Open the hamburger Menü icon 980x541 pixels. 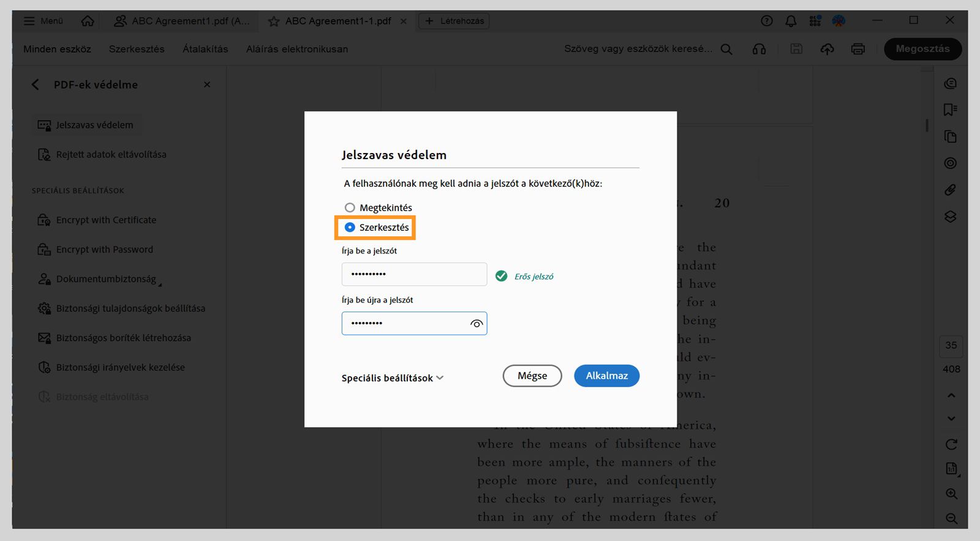pos(29,21)
